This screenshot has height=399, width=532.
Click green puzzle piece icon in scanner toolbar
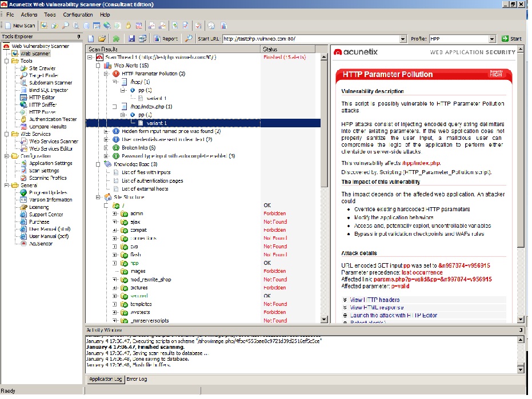click(x=117, y=39)
